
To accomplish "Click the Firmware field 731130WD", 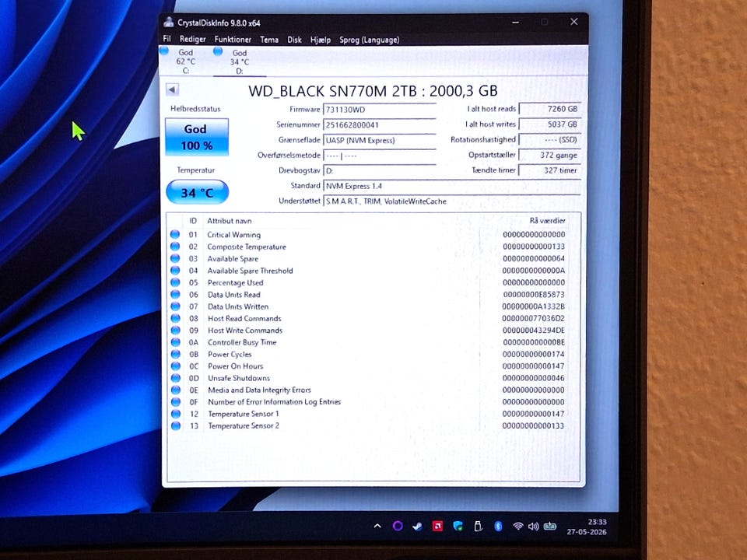I will point(380,110).
